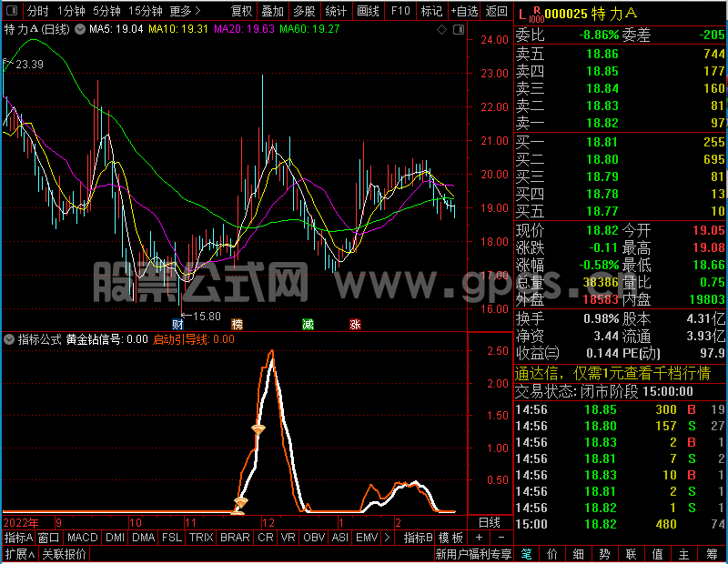The width and height of the screenshot is (728, 564).
Task: Select the DMI indicator
Action: point(115,538)
